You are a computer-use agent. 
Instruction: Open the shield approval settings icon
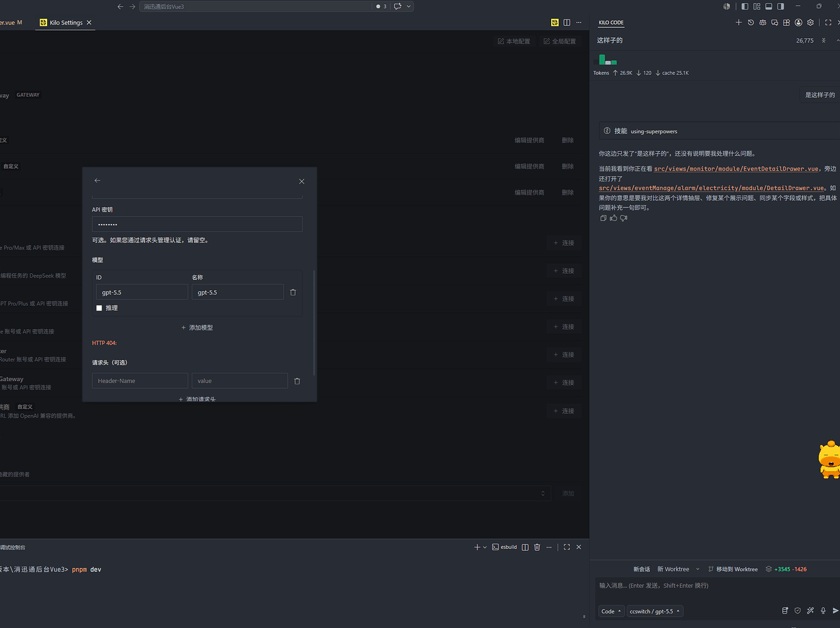point(797,610)
